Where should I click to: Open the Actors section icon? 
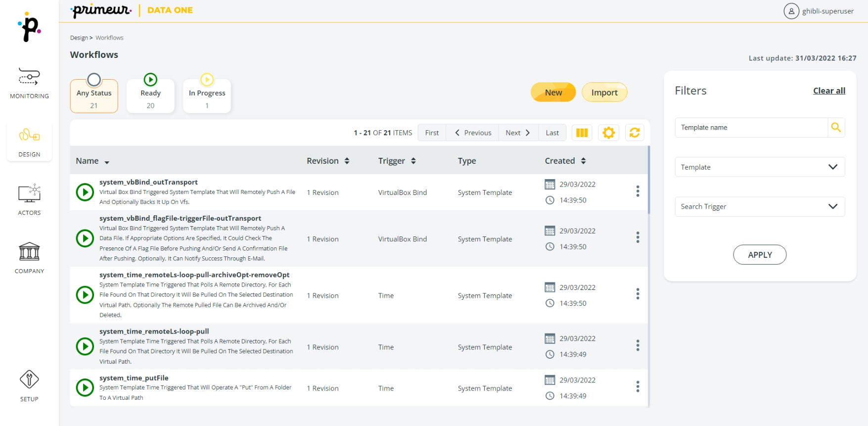pyautogui.click(x=29, y=193)
